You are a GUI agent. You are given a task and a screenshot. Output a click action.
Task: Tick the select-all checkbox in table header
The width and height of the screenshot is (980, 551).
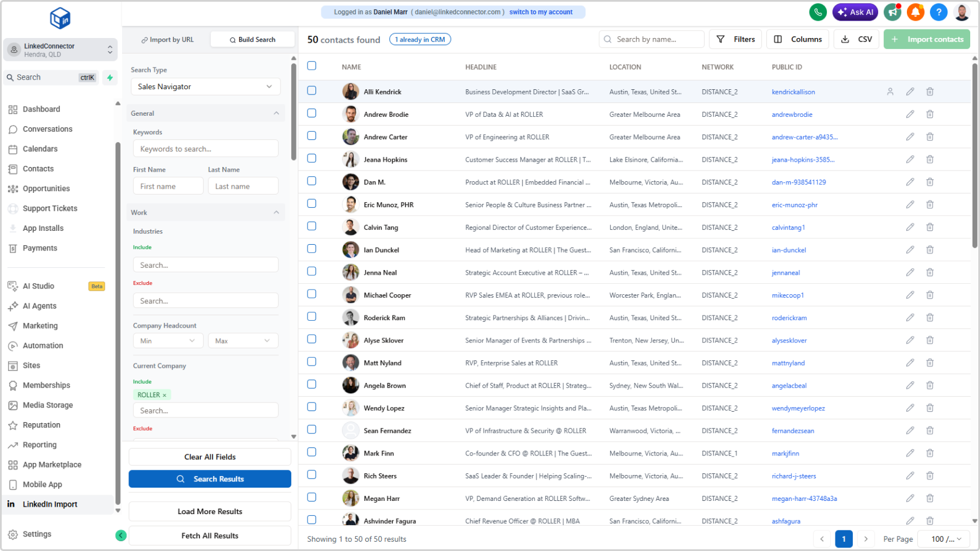click(312, 66)
